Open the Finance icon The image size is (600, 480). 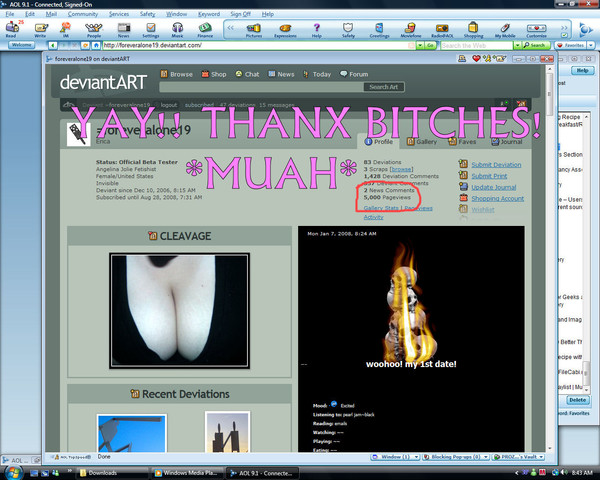click(205, 29)
